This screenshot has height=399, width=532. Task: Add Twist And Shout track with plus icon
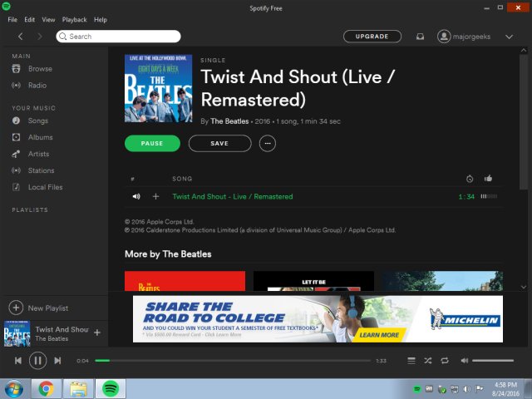coord(155,196)
